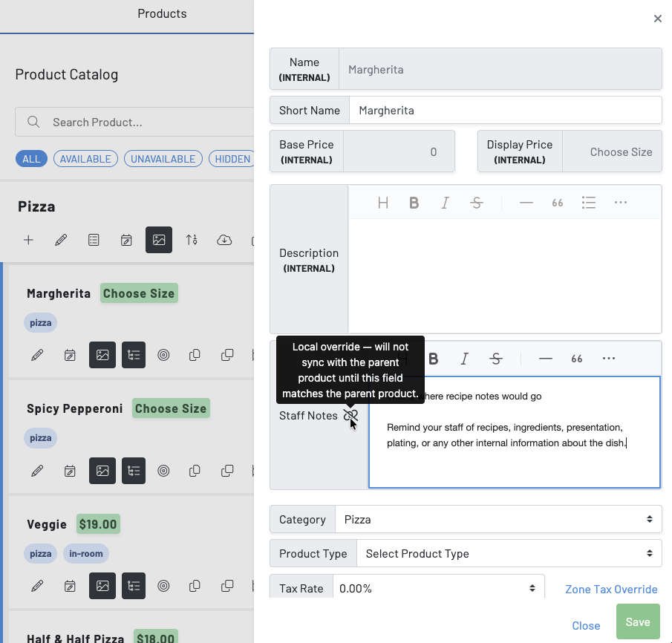Click into the Description text area
This screenshot has height=643, width=672.
[x=505, y=275]
